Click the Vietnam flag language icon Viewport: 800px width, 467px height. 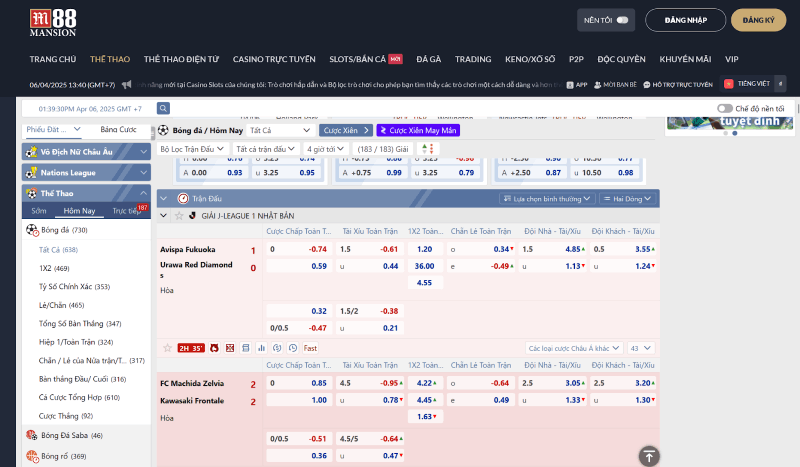click(x=729, y=84)
